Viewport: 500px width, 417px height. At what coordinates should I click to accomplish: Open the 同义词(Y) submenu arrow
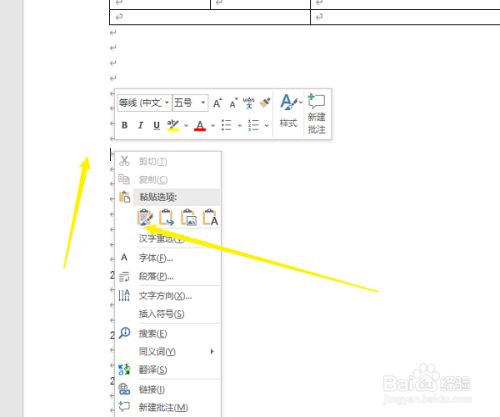point(212,351)
